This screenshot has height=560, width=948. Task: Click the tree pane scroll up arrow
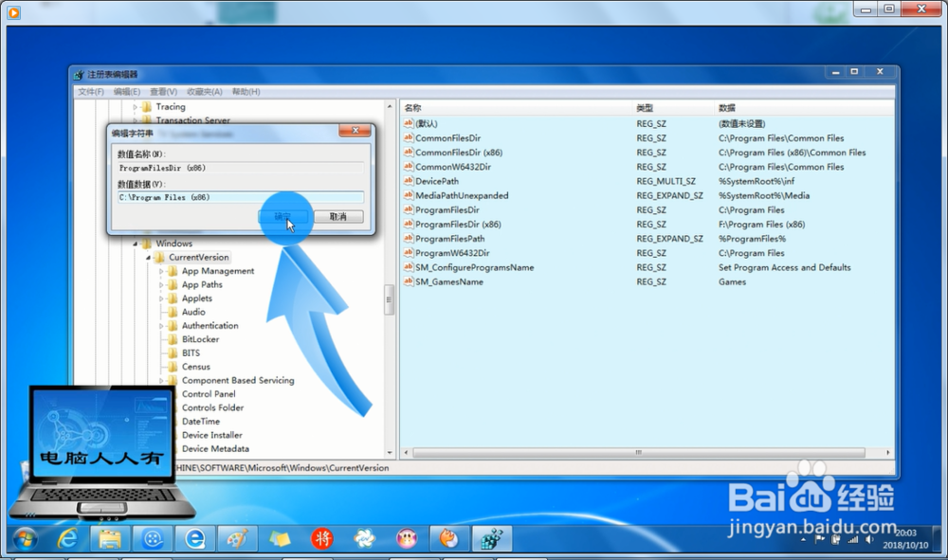(390, 107)
